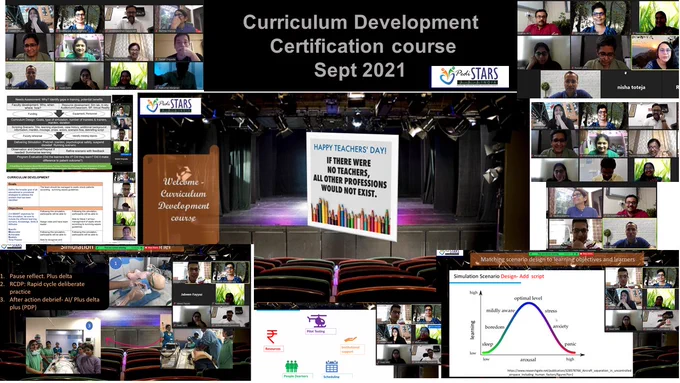Click the 'Sept 2021' text
Screen dimensions: 680x383
click(360, 70)
